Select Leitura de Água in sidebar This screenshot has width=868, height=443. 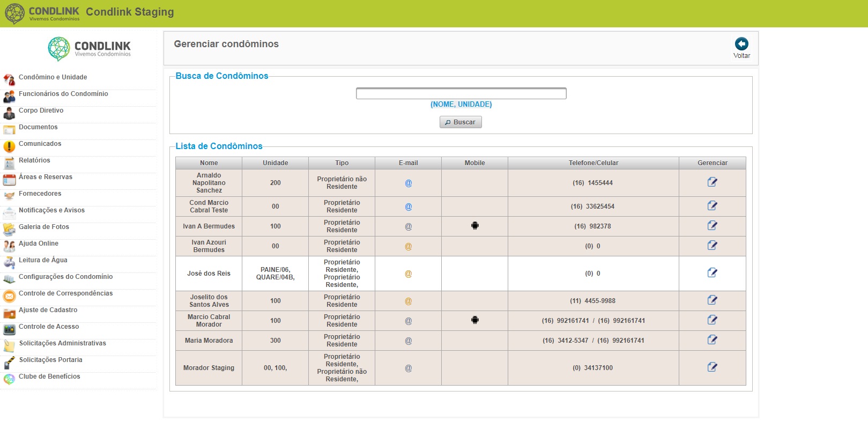[43, 260]
